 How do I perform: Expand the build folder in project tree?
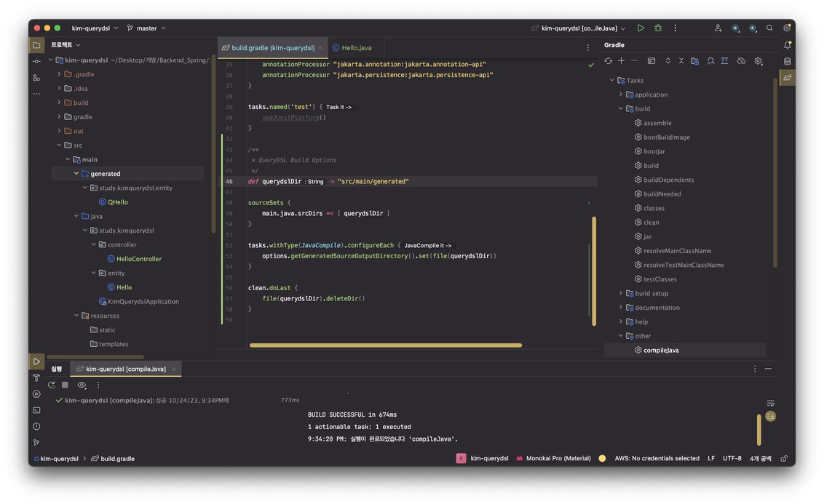click(59, 103)
